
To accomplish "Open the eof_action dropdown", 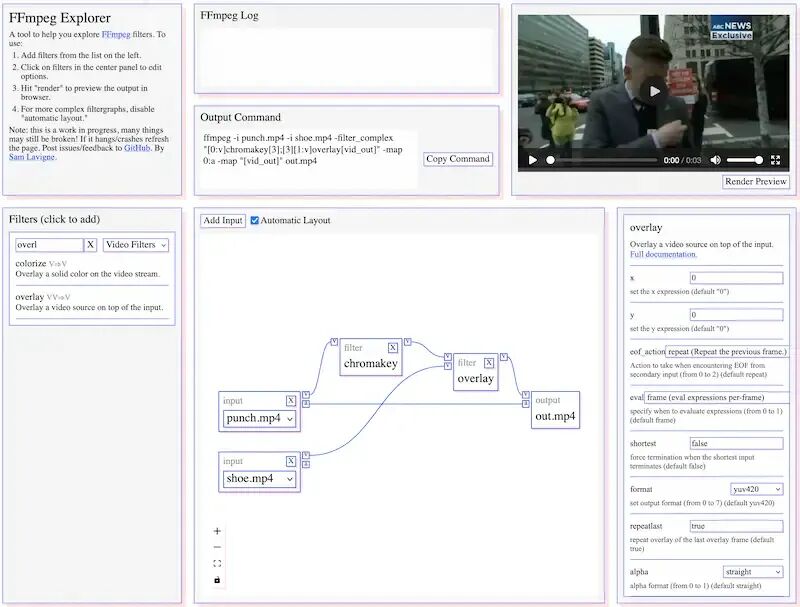I will tap(727, 351).
